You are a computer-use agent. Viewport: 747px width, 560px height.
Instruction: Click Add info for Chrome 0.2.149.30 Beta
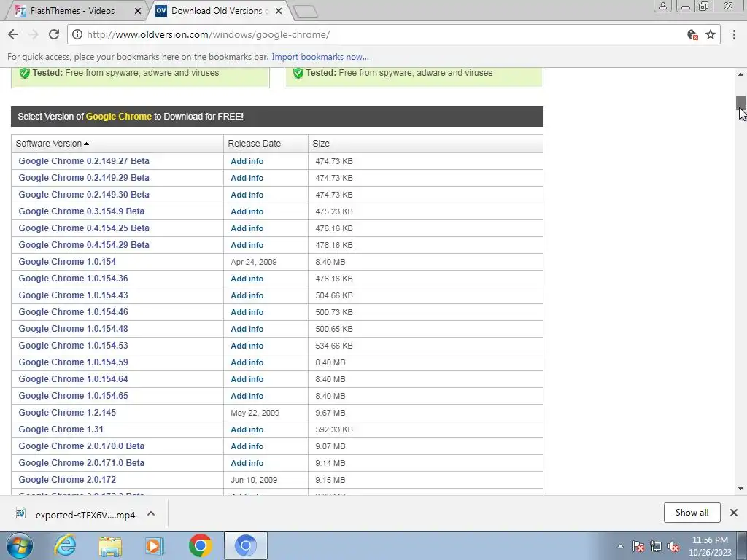(247, 195)
